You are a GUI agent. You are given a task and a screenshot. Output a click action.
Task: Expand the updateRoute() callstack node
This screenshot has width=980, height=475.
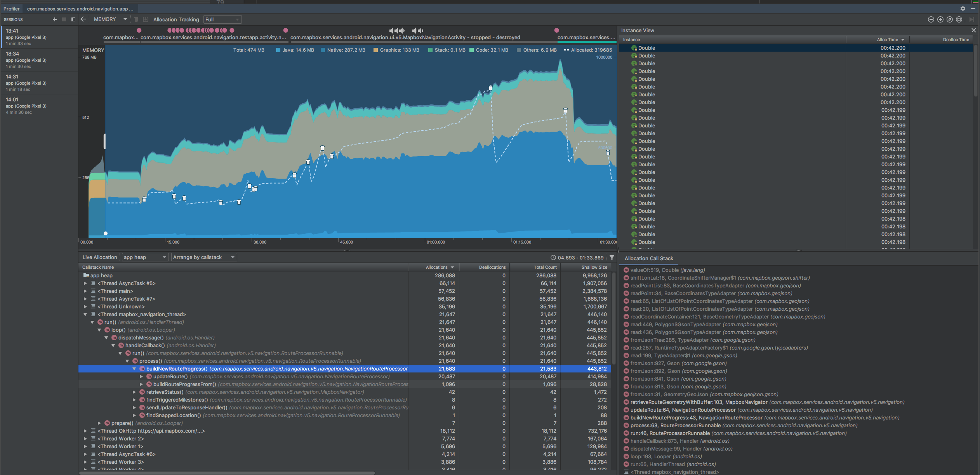click(x=141, y=377)
